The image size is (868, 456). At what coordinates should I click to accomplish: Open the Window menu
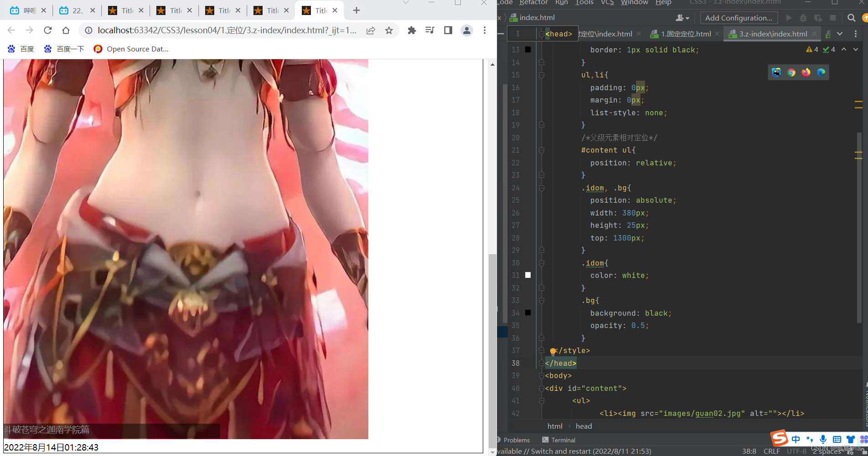coord(635,2)
